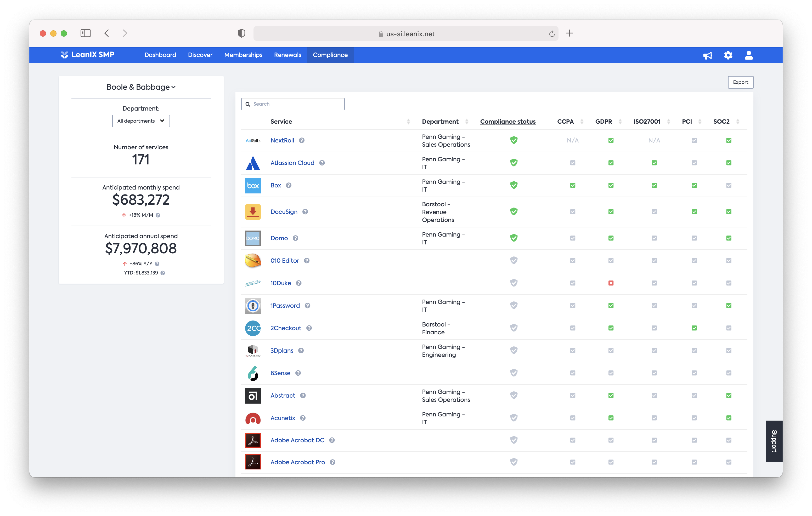Image resolution: width=812 pixels, height=516 pixels.
Task: Click the help icon next to NextRoll
Action: [x=302, y=141]
